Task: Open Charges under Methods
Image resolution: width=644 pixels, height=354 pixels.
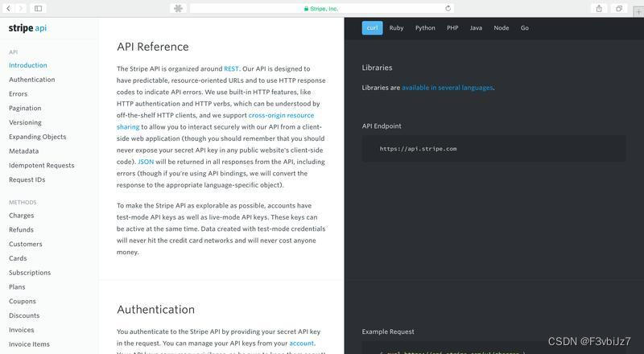Action: (22, 216)
